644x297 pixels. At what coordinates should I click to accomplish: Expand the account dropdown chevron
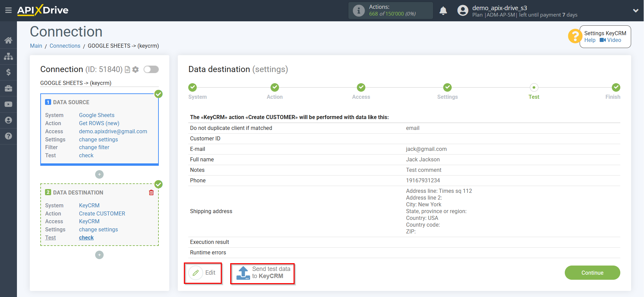pyautogui.click(x=636, y=11)
